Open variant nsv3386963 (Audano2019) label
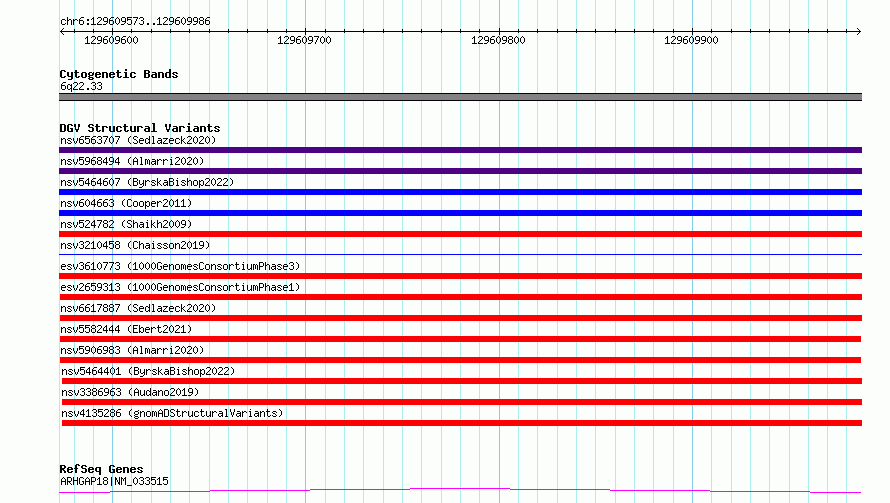Screen dimensions: 890x503 pos(130,392)
